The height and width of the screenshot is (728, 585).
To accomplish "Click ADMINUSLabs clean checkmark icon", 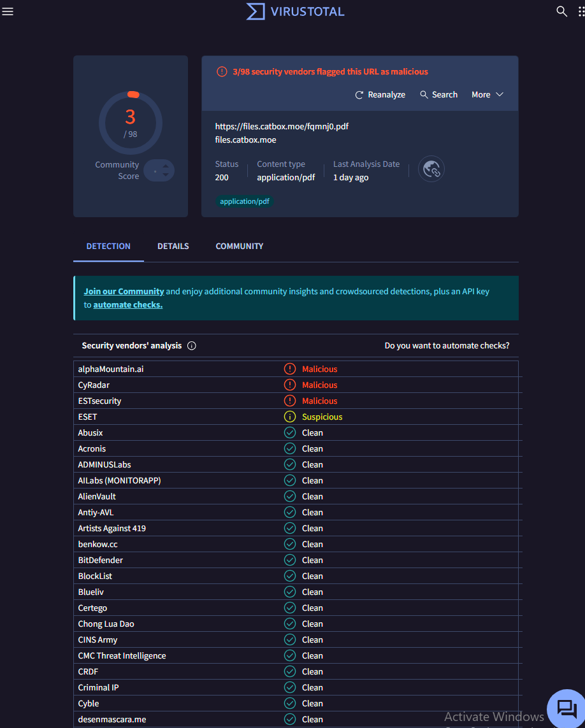I will [290, 465].
